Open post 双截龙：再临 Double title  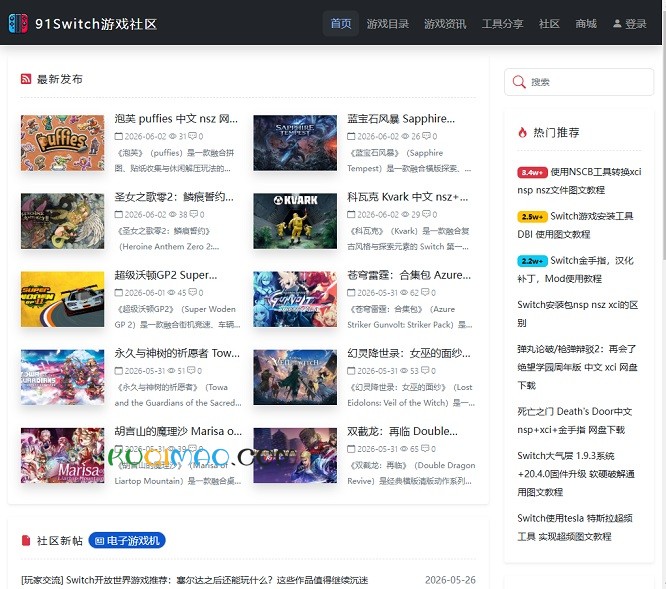(x=402, y=431)
